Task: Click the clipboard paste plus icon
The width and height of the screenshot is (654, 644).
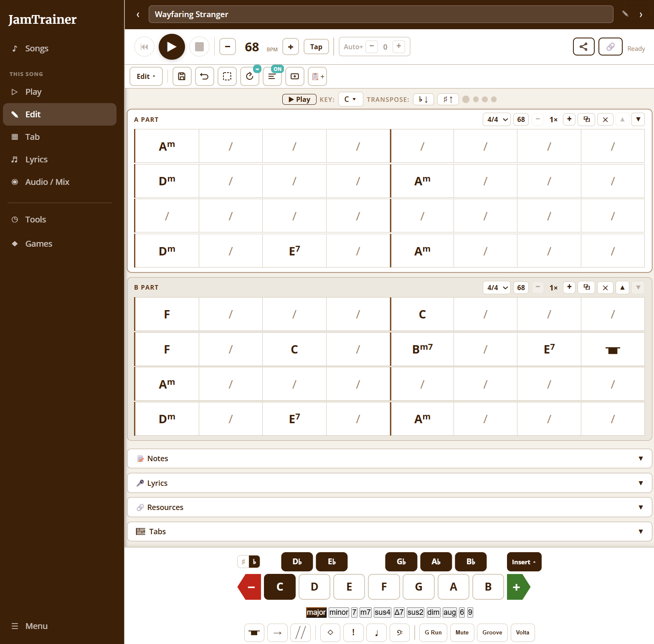Action: pos(317,76)
